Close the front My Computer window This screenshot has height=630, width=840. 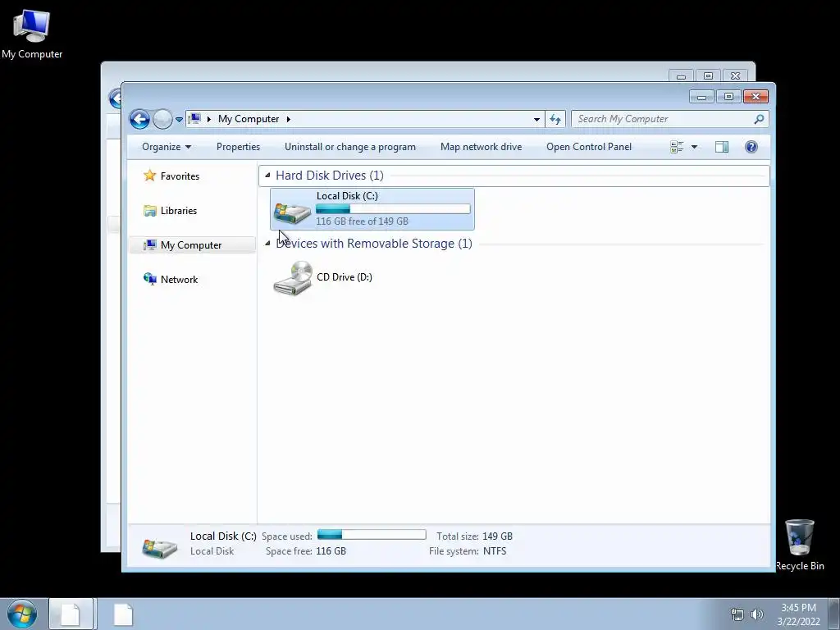756,97
